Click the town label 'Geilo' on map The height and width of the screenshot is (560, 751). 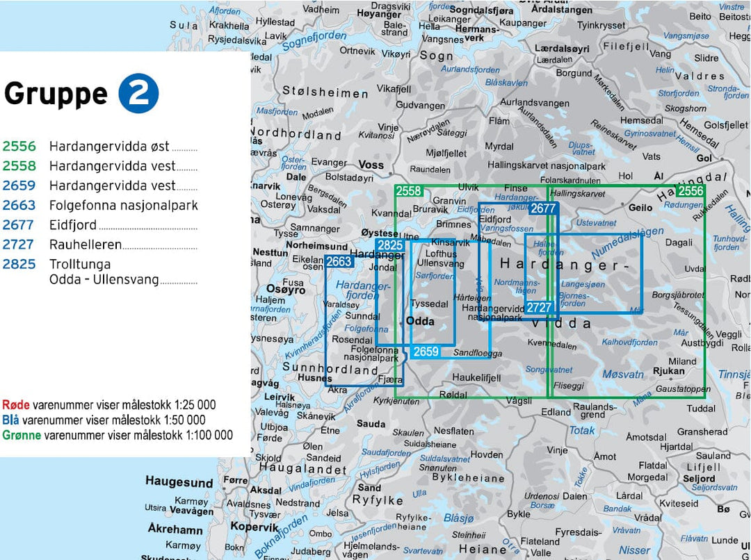pyautogui.click(x=640, y=207)
